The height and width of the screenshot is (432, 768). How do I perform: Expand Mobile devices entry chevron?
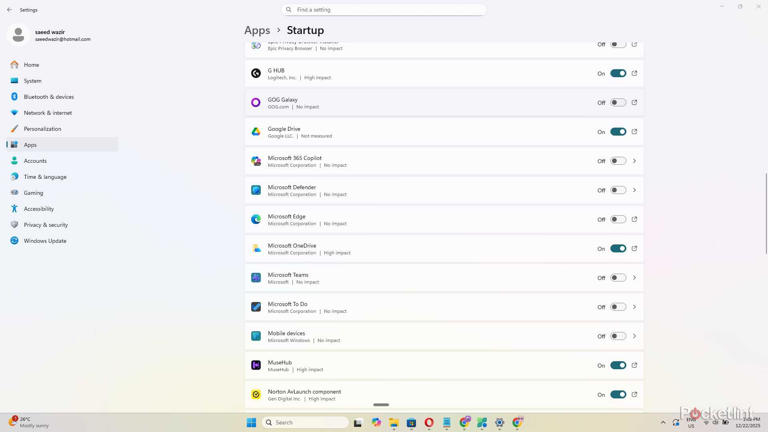pos(634,336)
